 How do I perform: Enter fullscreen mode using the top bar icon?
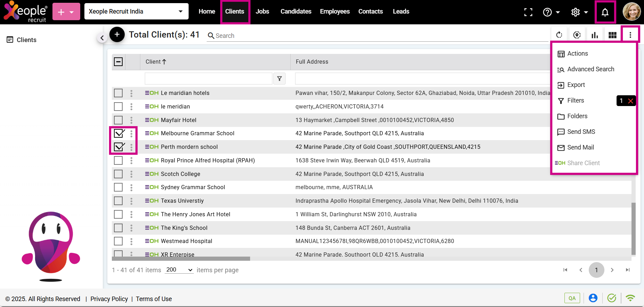pos(528,12)
